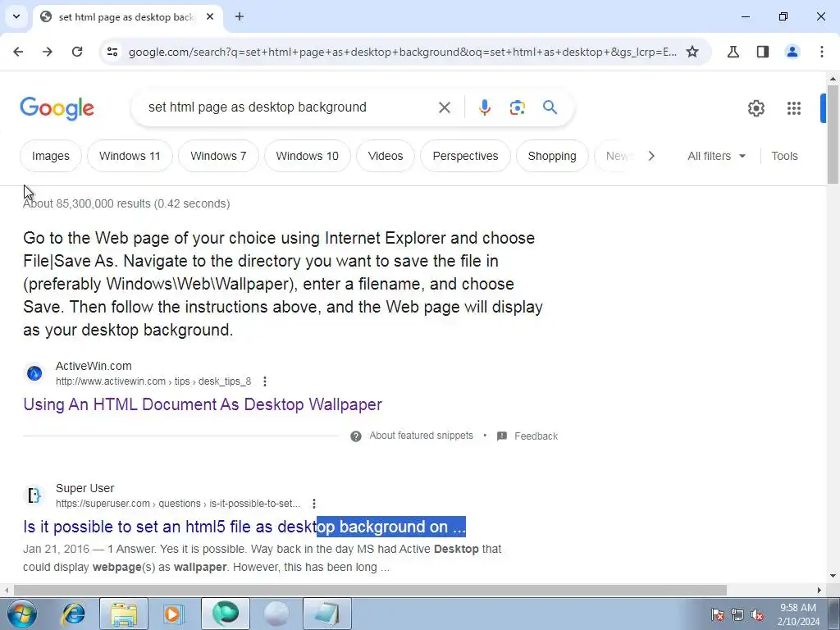Open the tab search dropdown arrow
The width and height of the screenshot is (840, 630).
click(x=16, y=16)
